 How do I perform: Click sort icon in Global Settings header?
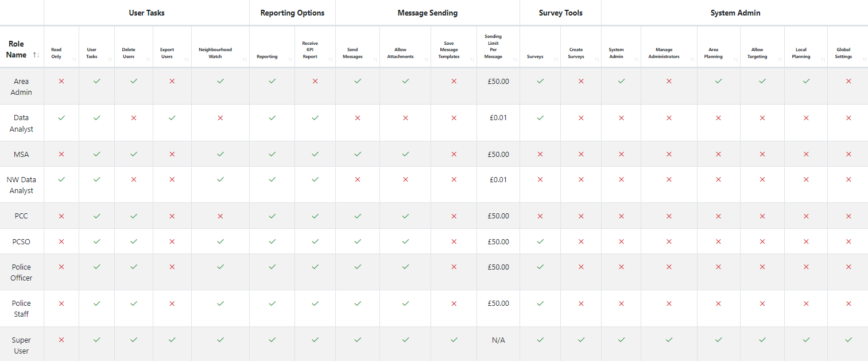[x=863, y=59]
